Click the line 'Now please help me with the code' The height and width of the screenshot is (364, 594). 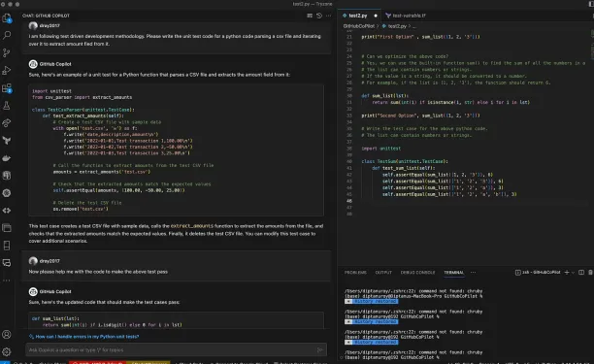point(98,272)
